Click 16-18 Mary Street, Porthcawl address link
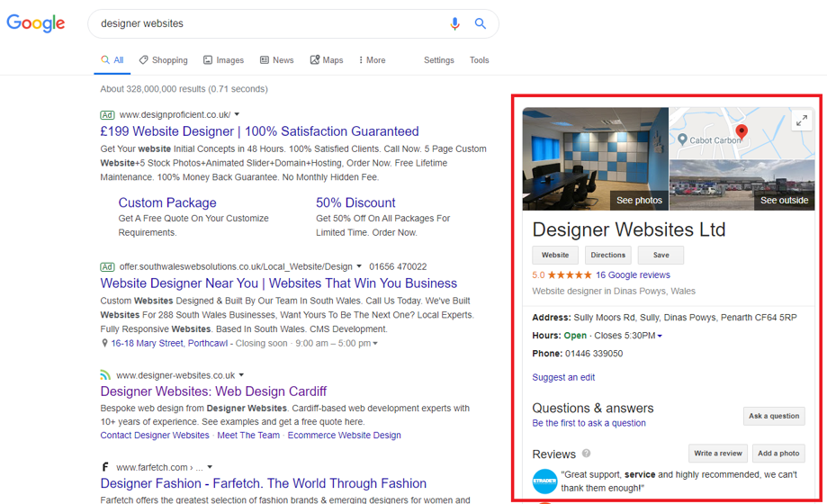 [x=169, y=343]
